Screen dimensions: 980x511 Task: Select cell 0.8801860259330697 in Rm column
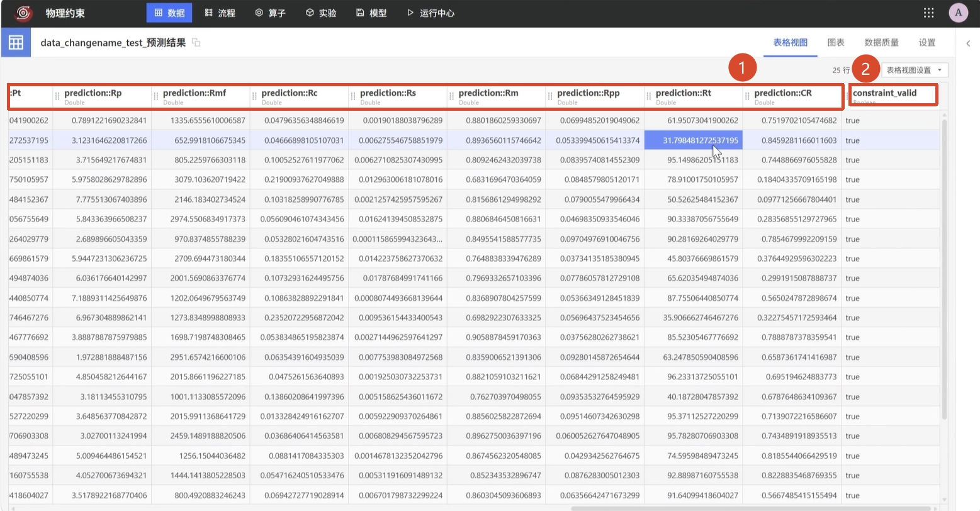pos(496,120)
